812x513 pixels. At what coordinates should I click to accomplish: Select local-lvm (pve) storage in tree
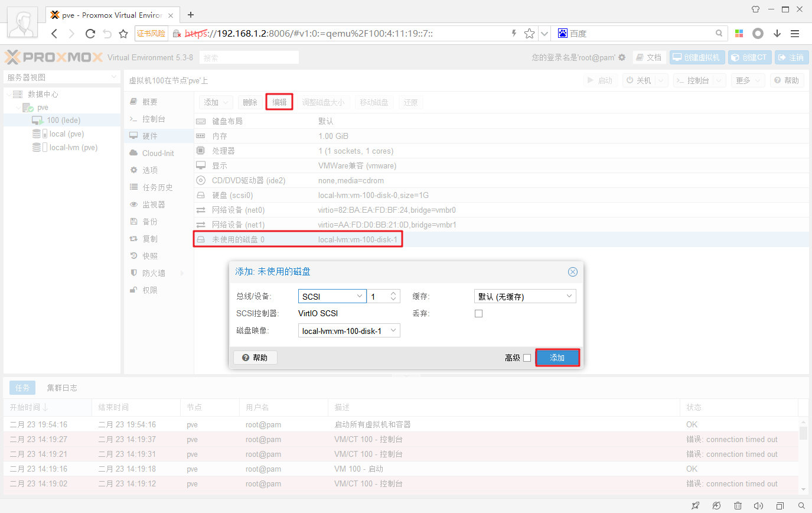pyautogui.click(x=73, y=147)
